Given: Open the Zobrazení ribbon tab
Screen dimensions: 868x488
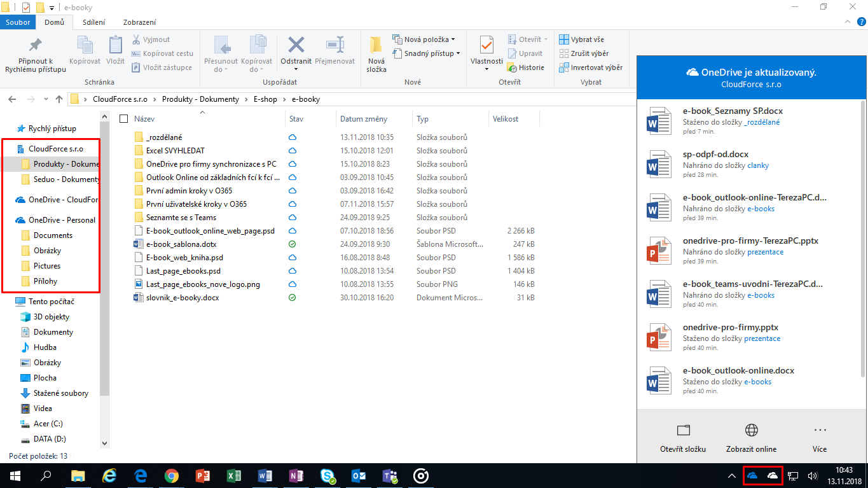Looking at the screenshot, I should pyautogui.click(x=140, y=22).
